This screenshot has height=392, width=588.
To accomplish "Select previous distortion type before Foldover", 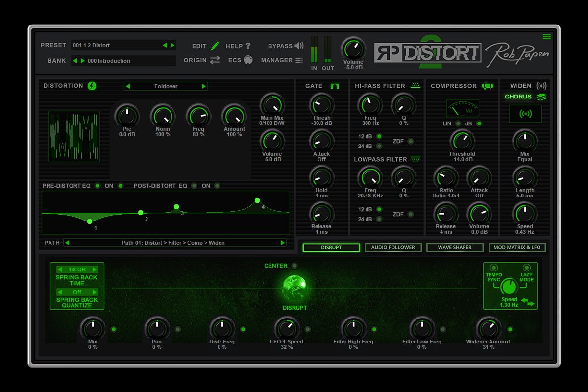I will tap(128, 86).
